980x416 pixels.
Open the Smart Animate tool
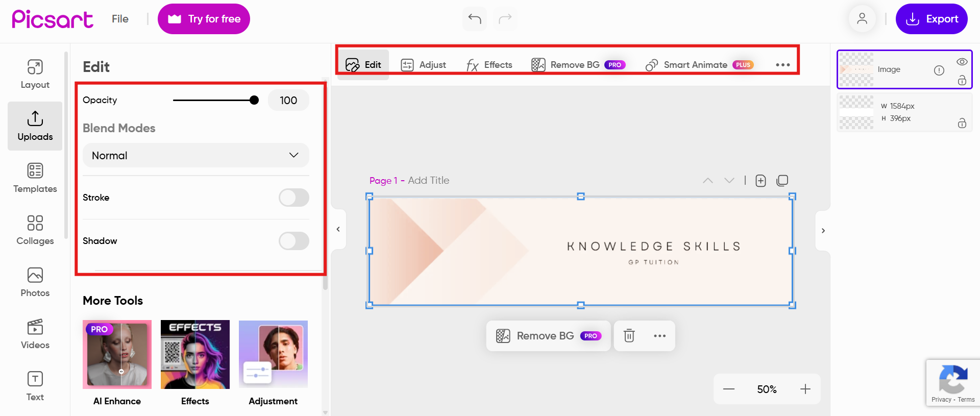[x=699, y=65]
